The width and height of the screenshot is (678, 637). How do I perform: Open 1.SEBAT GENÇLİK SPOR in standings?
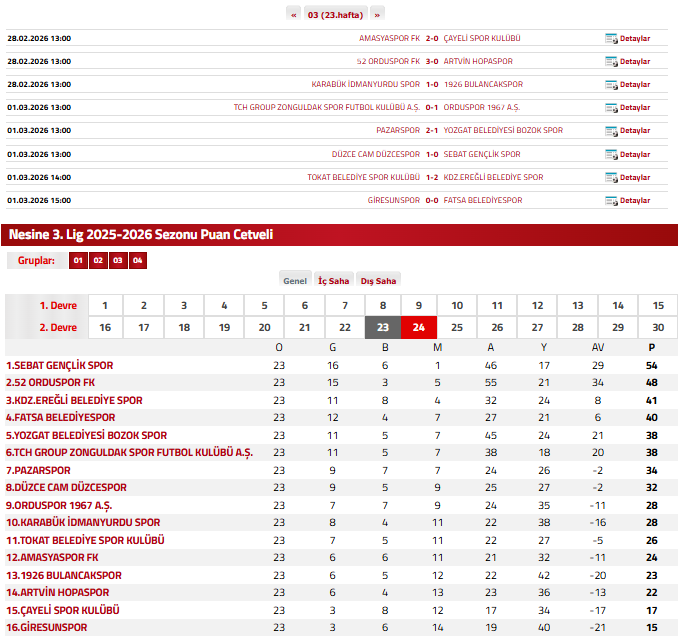click(x=59, y=365)
